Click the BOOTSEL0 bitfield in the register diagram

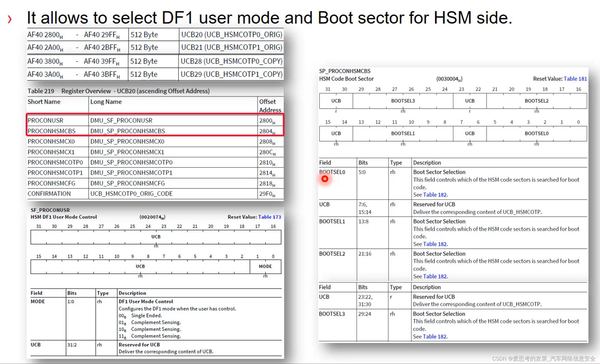pyautogui.click(x=536, y=133)
